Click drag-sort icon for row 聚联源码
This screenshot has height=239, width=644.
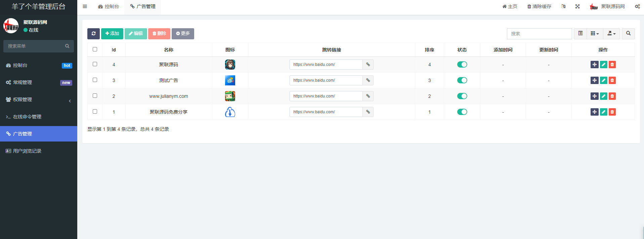(x=594, y=65)
